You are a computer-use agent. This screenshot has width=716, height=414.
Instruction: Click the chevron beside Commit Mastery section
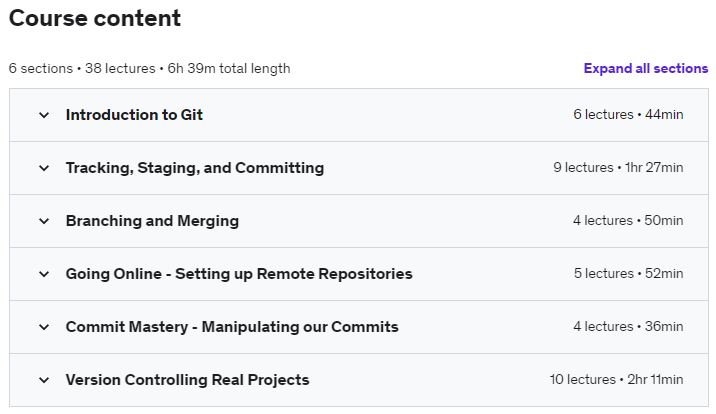pos(44,327)
